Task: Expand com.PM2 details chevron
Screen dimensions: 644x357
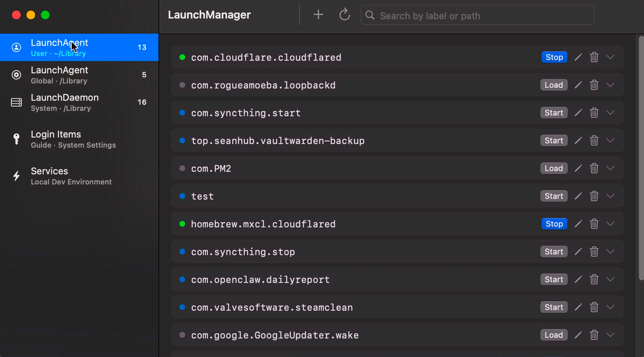Action: tap(610, 169)
